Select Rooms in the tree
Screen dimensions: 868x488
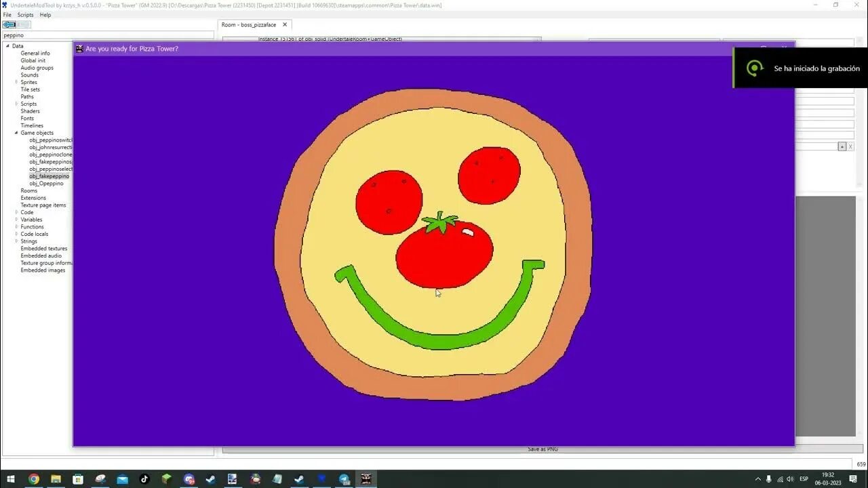pos(29,190)
